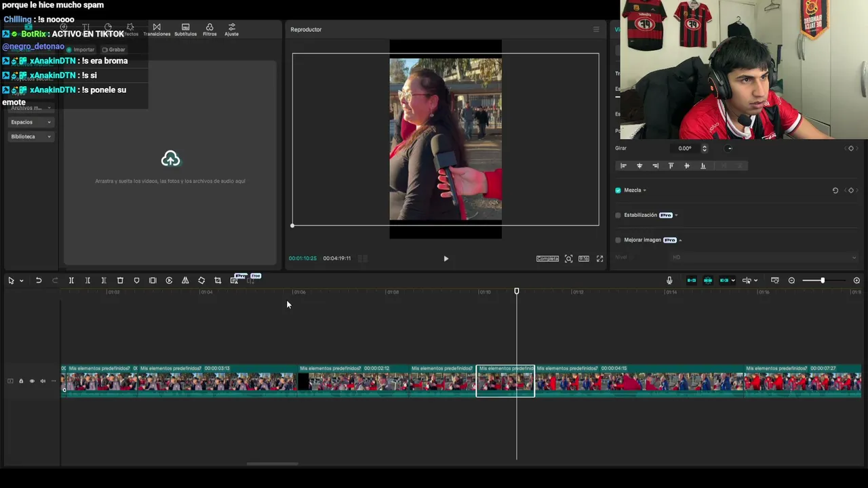The width and height of the screenshot is (868, 488).
Task: Change the 9:16 aspect ratio
Action: [x=584, y=259]
